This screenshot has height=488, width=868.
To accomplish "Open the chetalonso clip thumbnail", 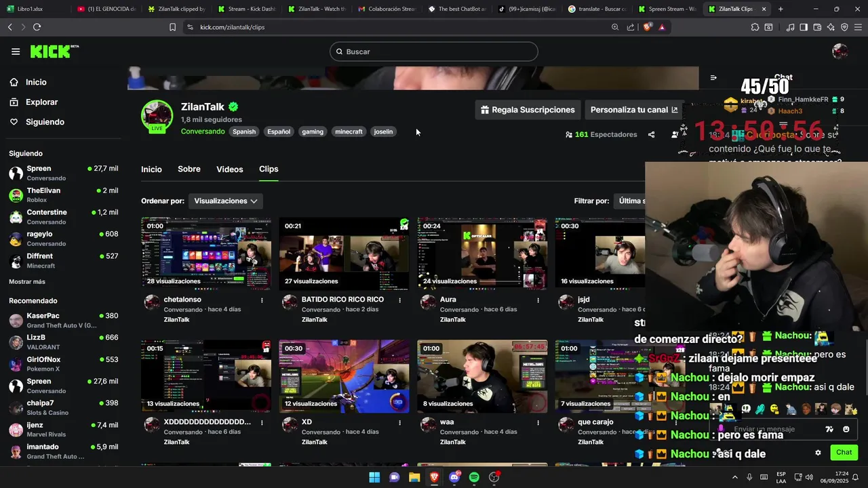I will click(206, 253).
